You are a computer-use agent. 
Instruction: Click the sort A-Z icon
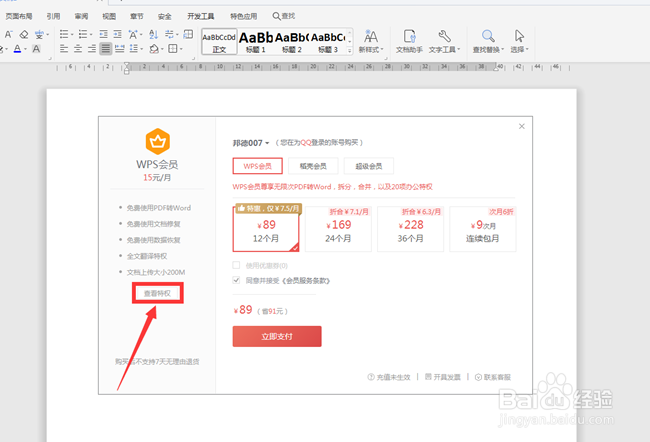click(x=153, y=34)
